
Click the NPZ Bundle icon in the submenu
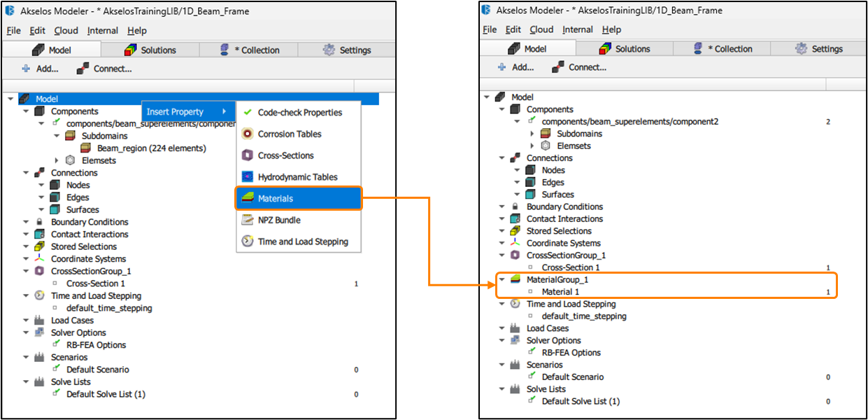coord(247,220)
